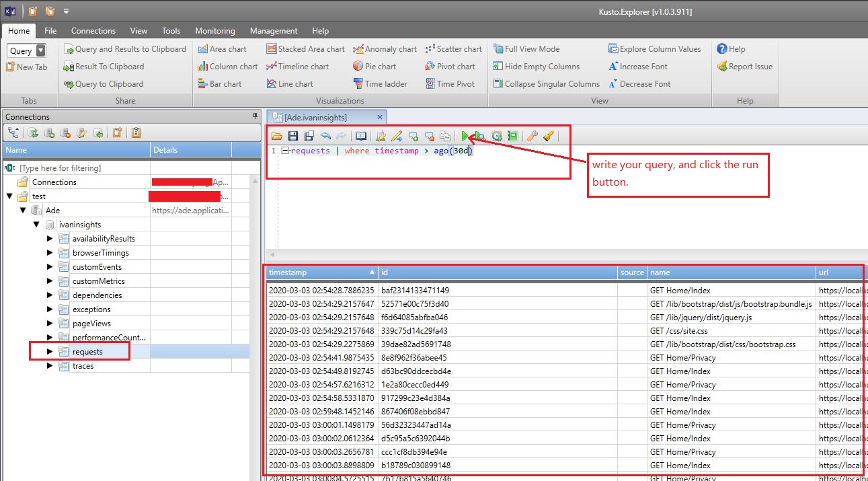Enable Full View Mode
The width and height of the screenshot is (868, 481).
526,49
